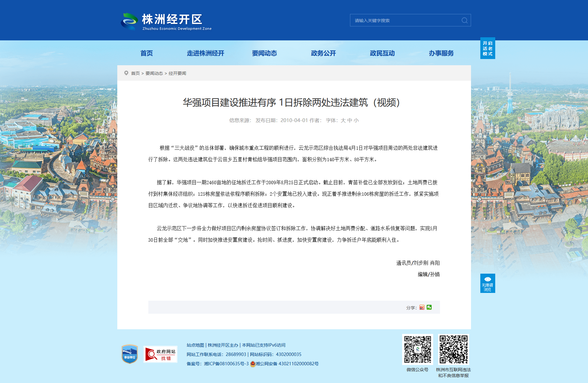Click the 湘ICP备08100635号-3 filing link

pyautogui.click(x=226, y=364)
